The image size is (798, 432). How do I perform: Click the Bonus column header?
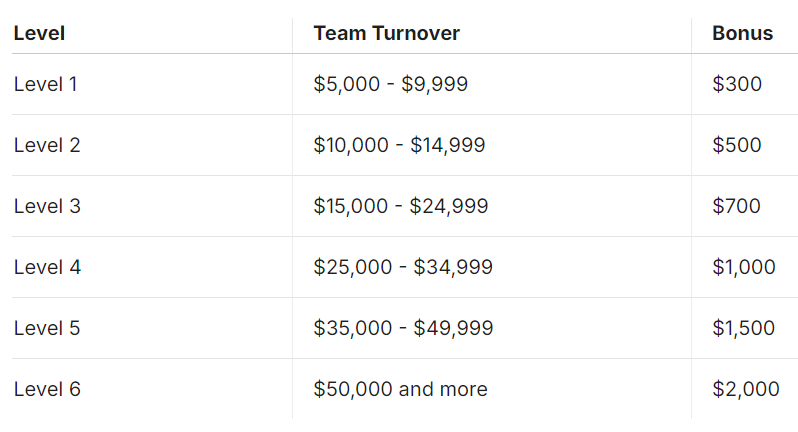click(743, 34)
